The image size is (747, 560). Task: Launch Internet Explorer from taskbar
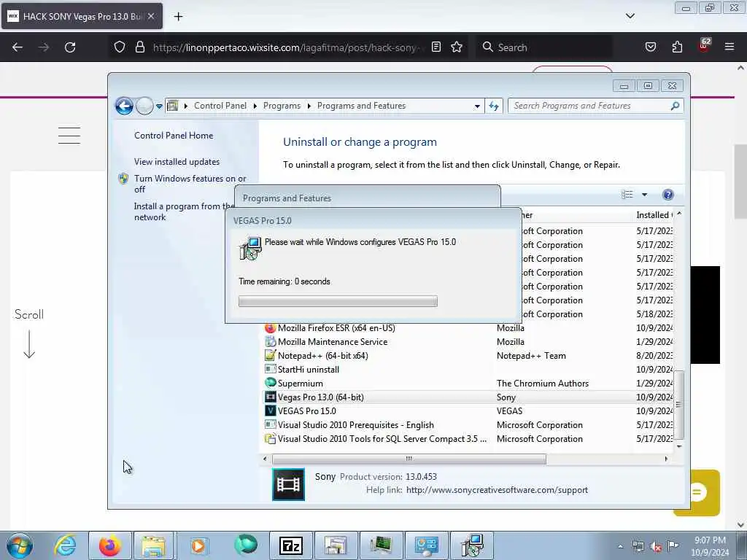pyautogui.click(x=65, y=545)
